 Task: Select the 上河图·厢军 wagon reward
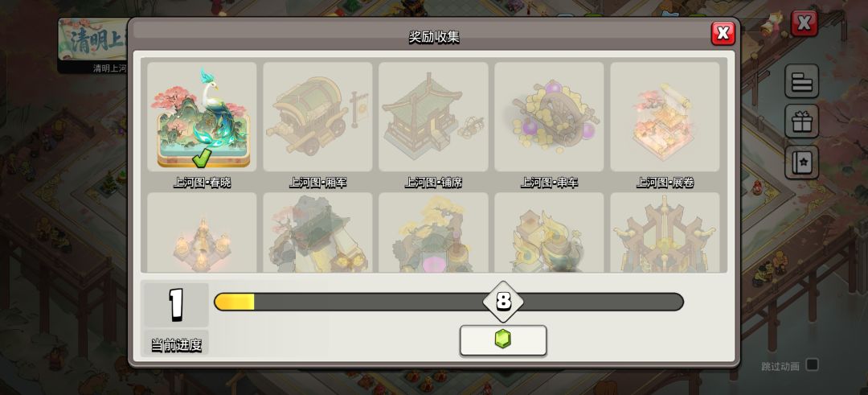(x=317, y=117)
